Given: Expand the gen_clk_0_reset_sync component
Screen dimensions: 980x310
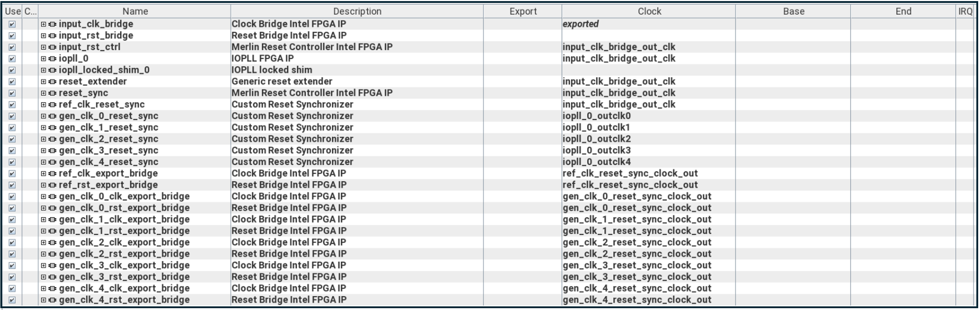Looking at the screenshot, I should click(x=43, y=116).
